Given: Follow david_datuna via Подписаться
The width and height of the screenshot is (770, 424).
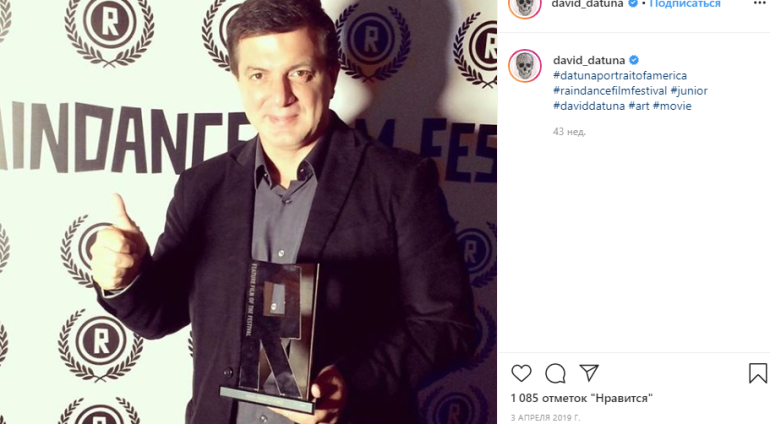Looking at the screenshot, I should click(x=685, y=4).
